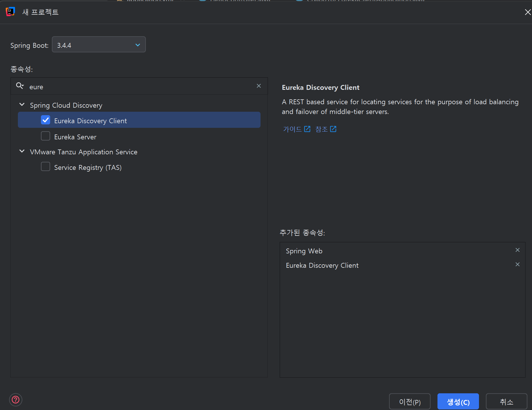This screenshot has height=410, width=532.
Task: Clear the dependency search text
Action: pos(259,86)
